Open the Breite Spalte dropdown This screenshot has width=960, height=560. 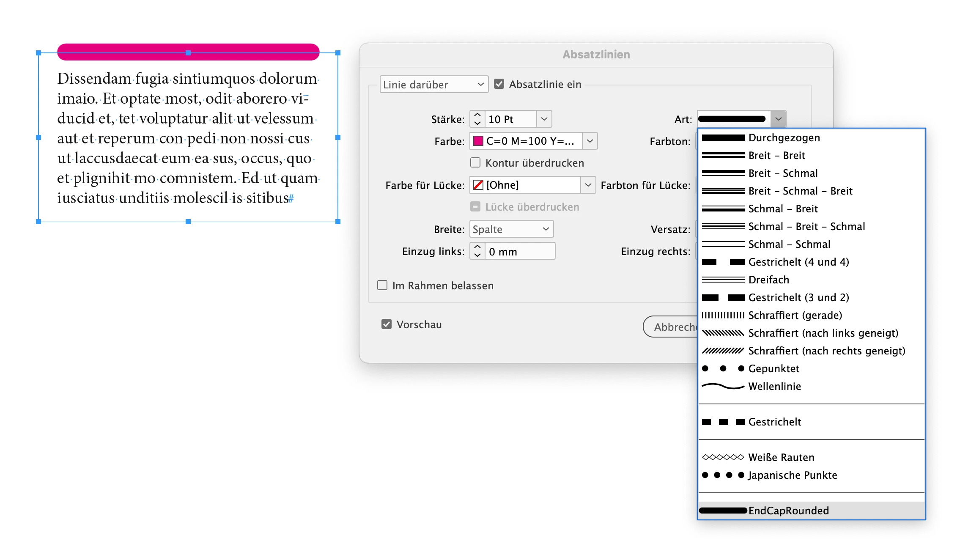(x=511, y=229)
